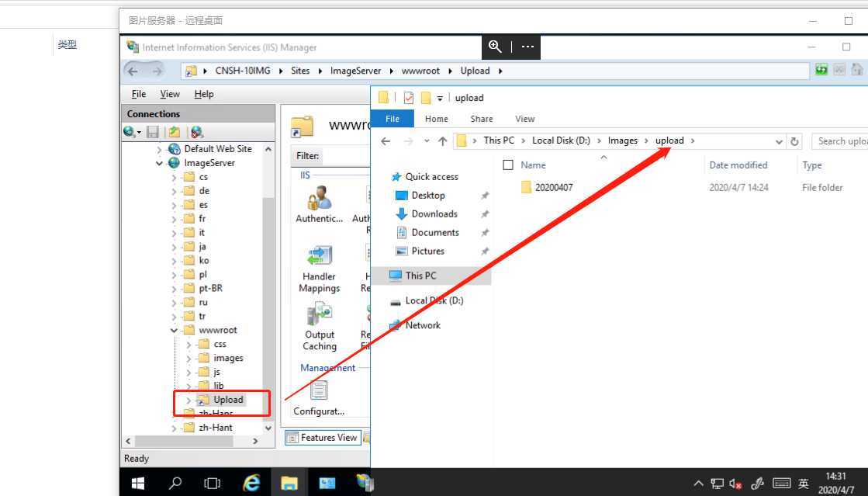Open the Output Caching feature
The image size is (868, 496).
pyautogui.click(x=320, y=327)
